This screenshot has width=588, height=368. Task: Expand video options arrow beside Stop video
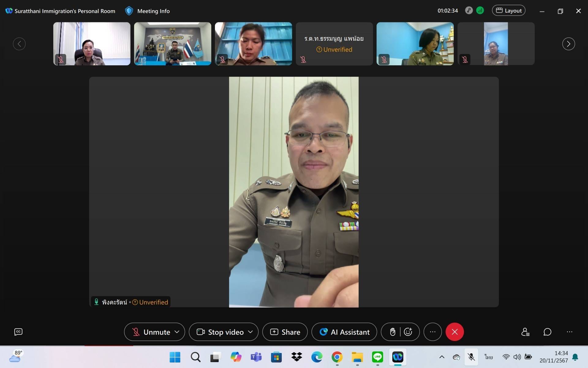click(x=251, y=332)
